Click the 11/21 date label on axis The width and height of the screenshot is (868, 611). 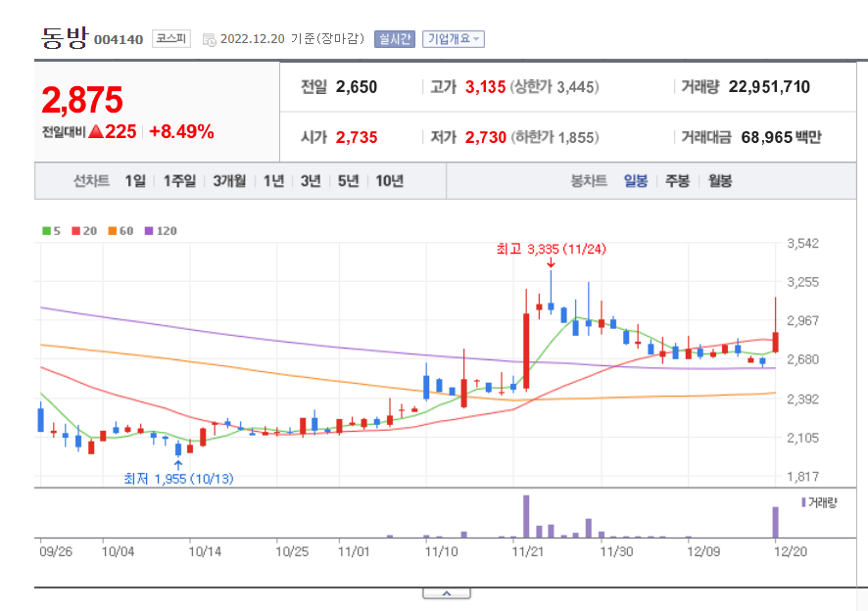pyautogui.click(x=527, y=552)
